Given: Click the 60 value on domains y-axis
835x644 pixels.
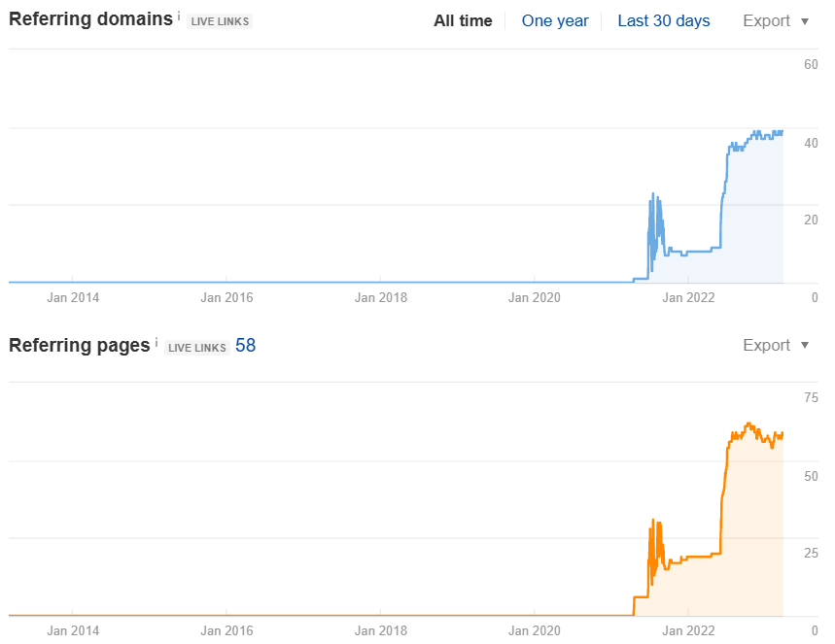Looking at the screenshot, I should [810, 65].
